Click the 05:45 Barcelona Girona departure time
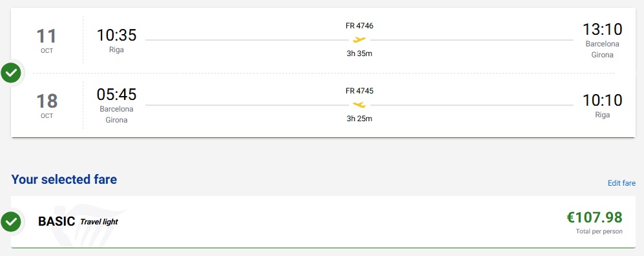This screenshot has width=644, height=256. tap(117, 94)
